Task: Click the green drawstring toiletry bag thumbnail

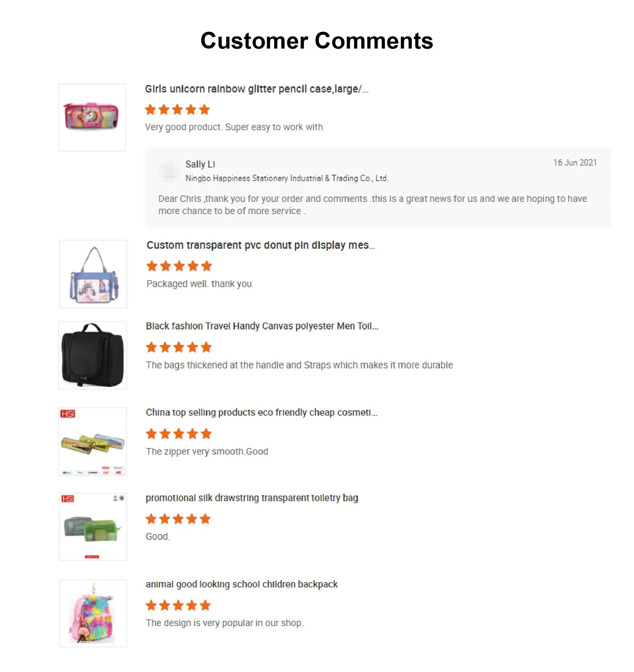Action: pyautogui.click(x=93, y=527)
